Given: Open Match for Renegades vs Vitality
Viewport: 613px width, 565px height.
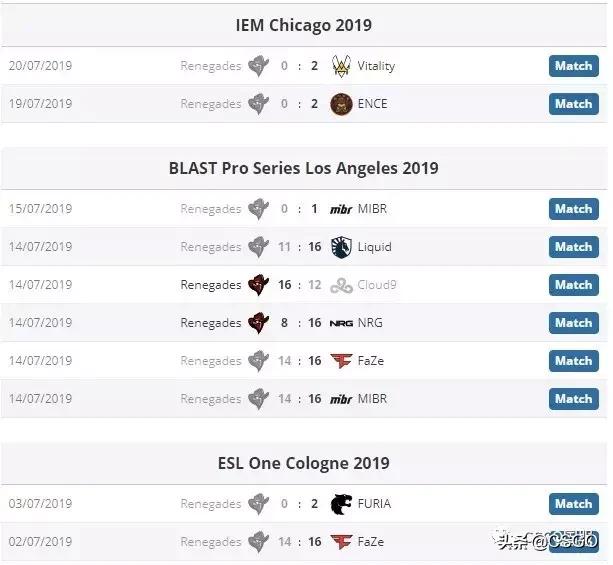Looking at the screenshot, I should click(x=574, y=66).
